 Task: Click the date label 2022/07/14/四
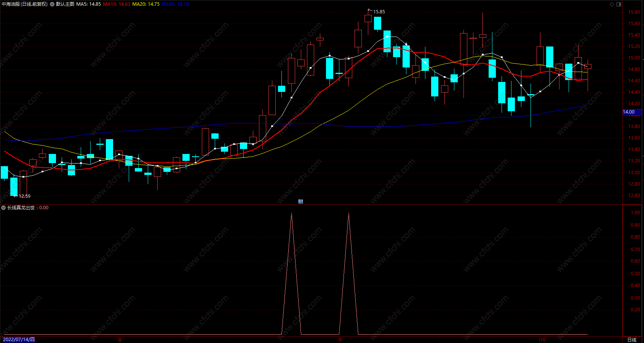pyautogui.click(x=19, y=340)
